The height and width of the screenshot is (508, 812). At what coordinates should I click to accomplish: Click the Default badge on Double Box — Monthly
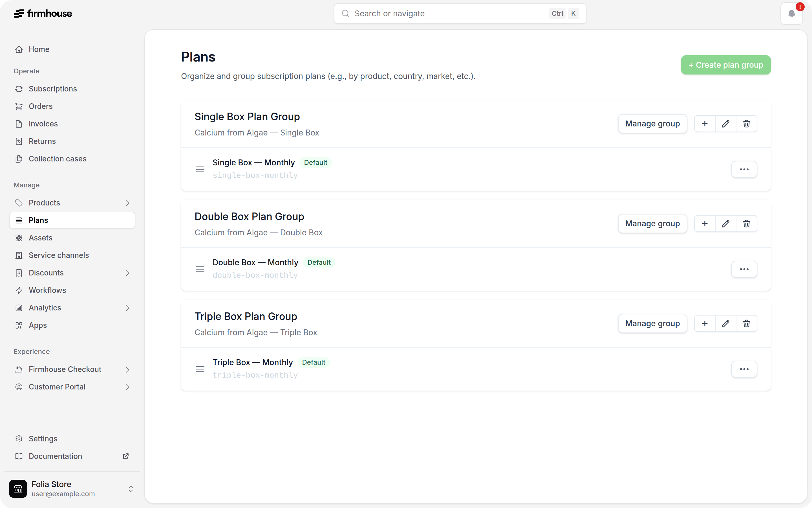[319, 262]
